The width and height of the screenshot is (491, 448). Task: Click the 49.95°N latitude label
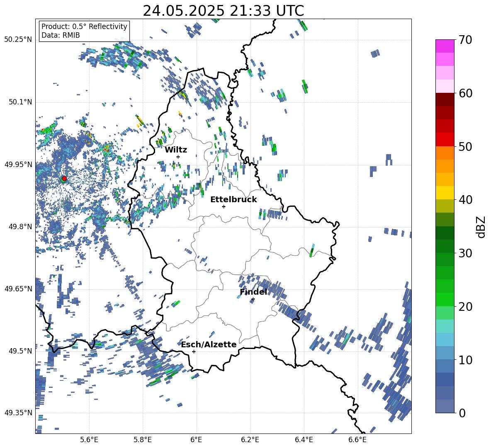[x=18, y=164]
